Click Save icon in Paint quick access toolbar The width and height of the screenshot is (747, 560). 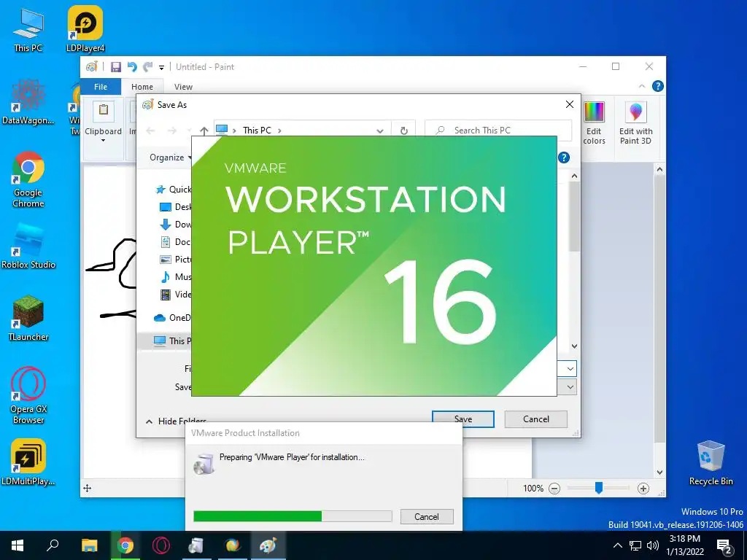point(116,67)
